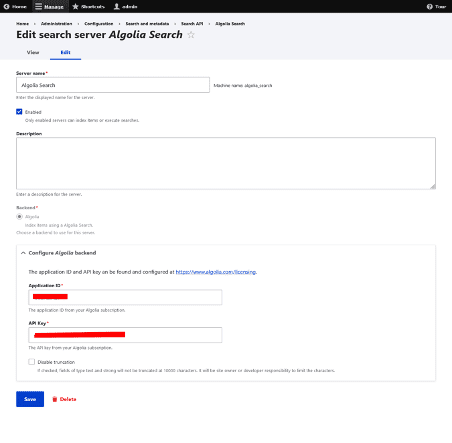Screen dimensions: 452x443
Task: Open the algolia.com licensing link
Action: click(216, 272)
